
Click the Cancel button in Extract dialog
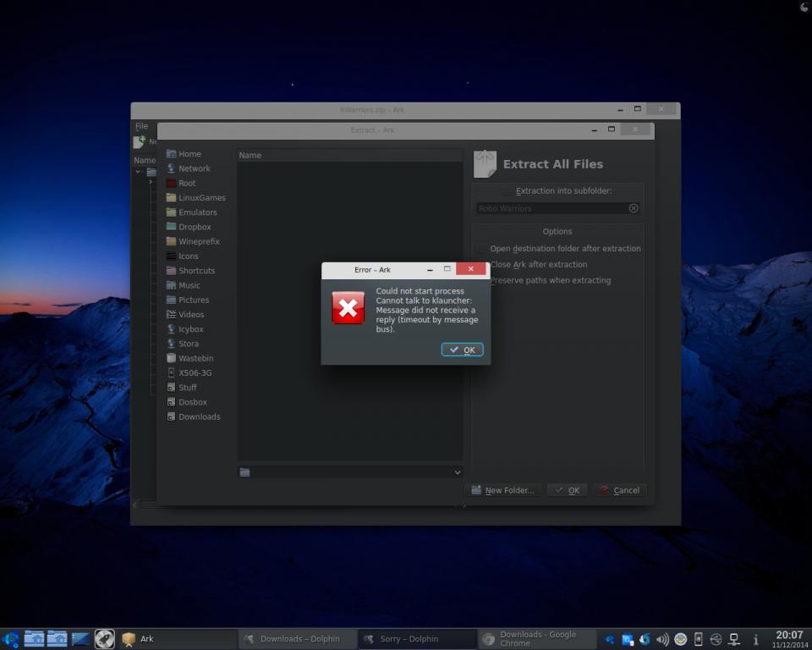619,490
